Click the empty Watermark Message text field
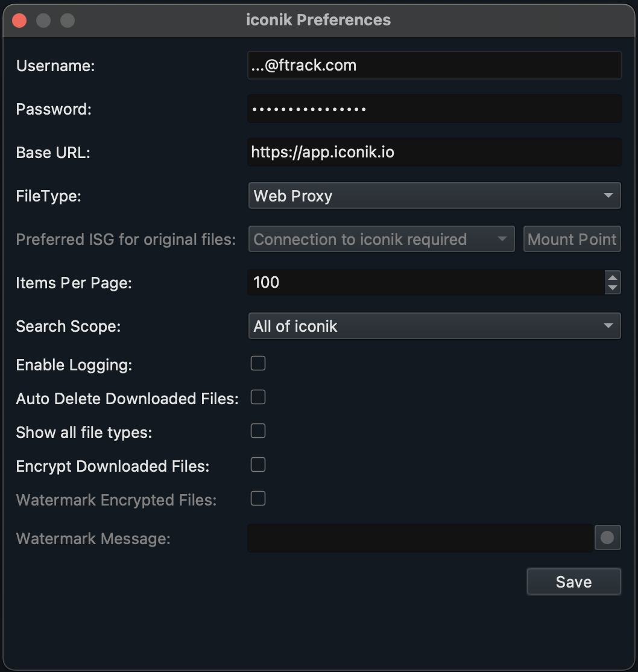The height and width of the screenshot is (672, 638). pyautogui.click(x=416, y=537)
